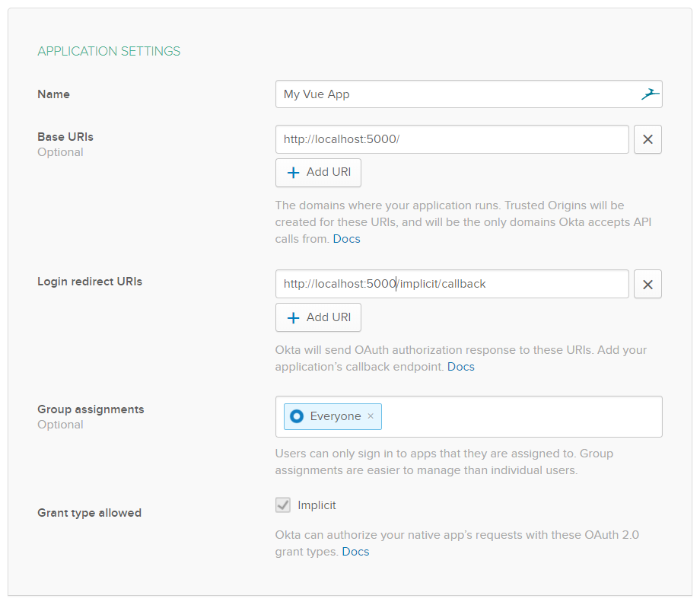Click the Implicit checkbox label text
Image resolution: width=700 pixels, height=605 pixels.
pos(317,505)
